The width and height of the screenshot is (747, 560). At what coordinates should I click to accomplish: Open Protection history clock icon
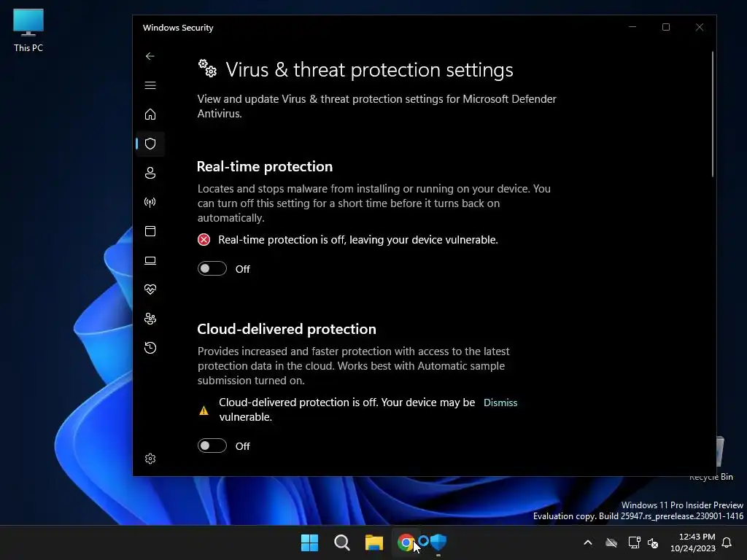[150, 348]
